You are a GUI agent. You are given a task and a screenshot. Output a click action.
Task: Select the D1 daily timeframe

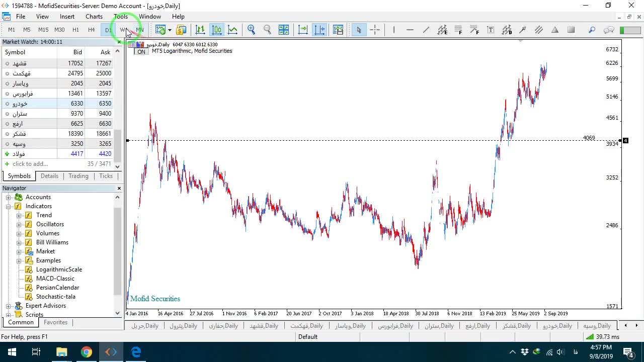click(108, 30)
